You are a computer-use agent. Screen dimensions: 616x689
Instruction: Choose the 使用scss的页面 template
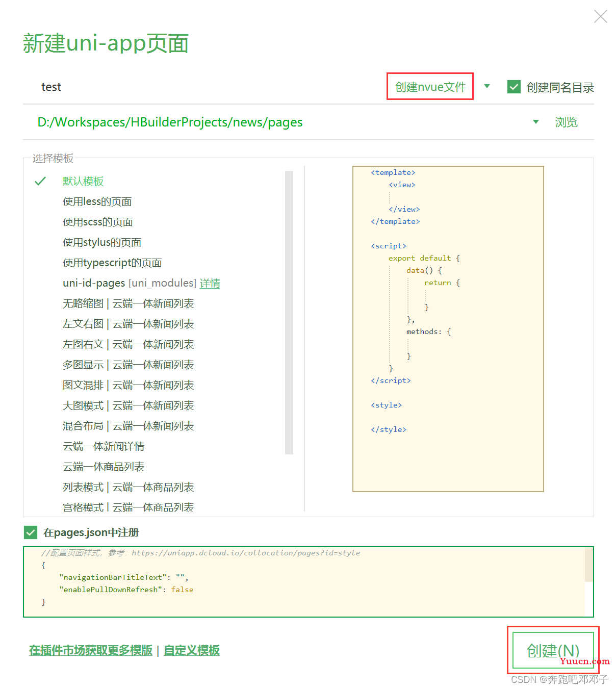97,222
